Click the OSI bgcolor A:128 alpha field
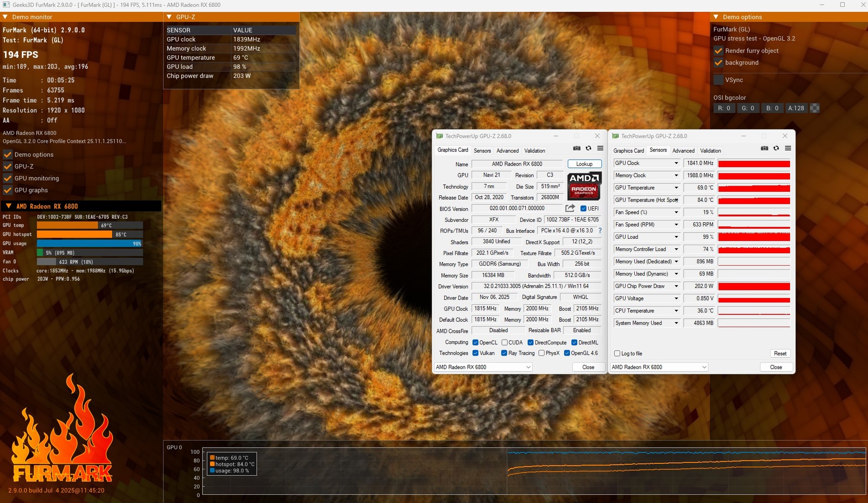Screen dimensions: 868x503 (x=796, y=108)
